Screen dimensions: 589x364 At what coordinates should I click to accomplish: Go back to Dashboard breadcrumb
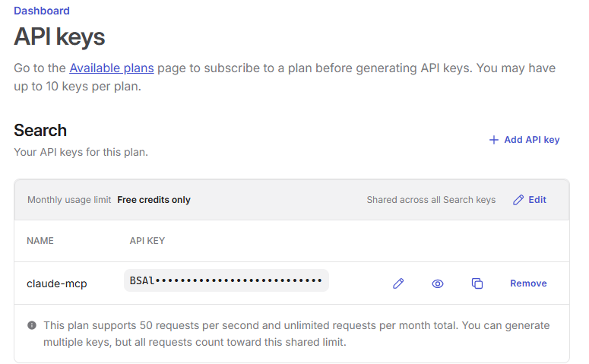(x=42, y=11)
